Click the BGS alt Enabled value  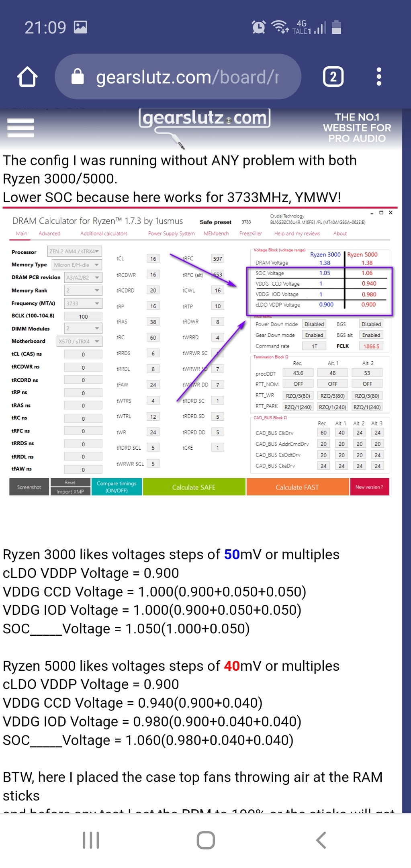point(371,335)
